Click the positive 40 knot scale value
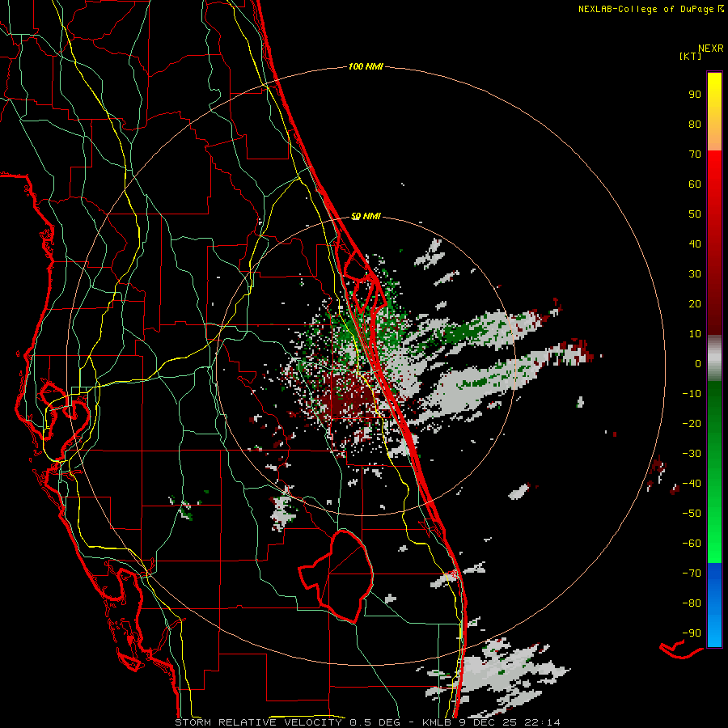Image resolution: width=728 pixels, height=728 pixels. tap(695, 243)
